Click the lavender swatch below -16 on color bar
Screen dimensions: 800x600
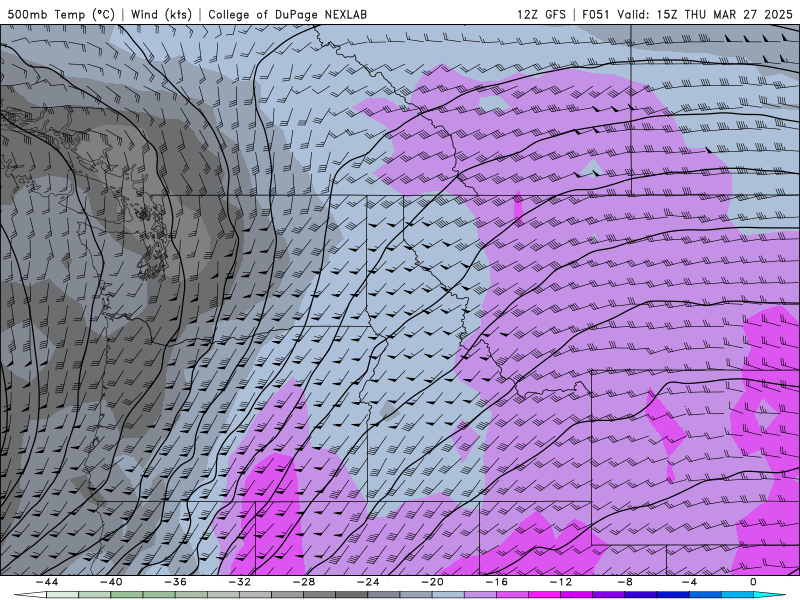pyautogui.click(x=481, y=595)
